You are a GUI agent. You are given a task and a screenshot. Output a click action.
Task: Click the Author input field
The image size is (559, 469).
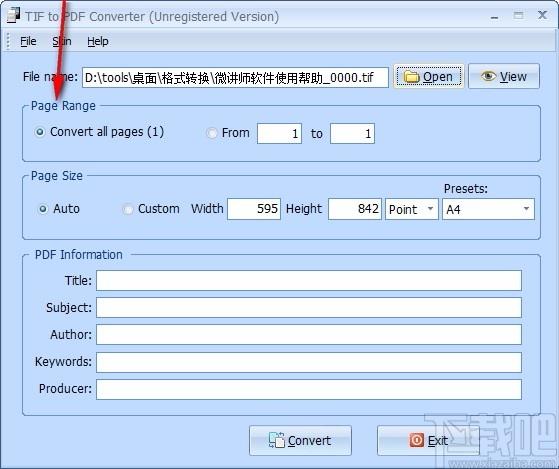[x=309, y=335]
